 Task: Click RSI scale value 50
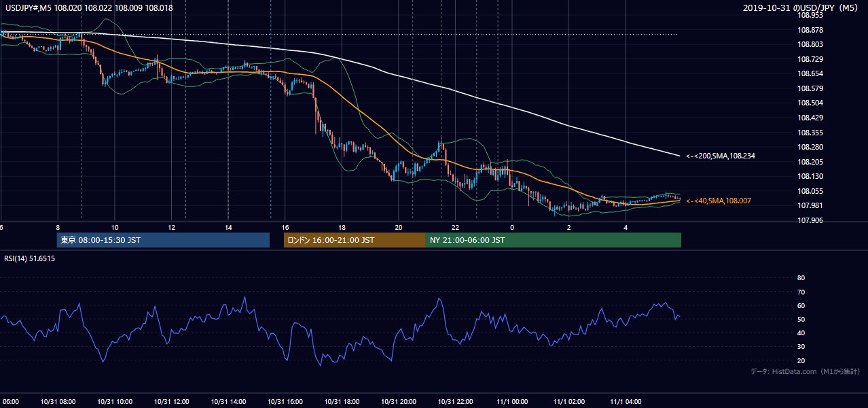tap(801, 319)
